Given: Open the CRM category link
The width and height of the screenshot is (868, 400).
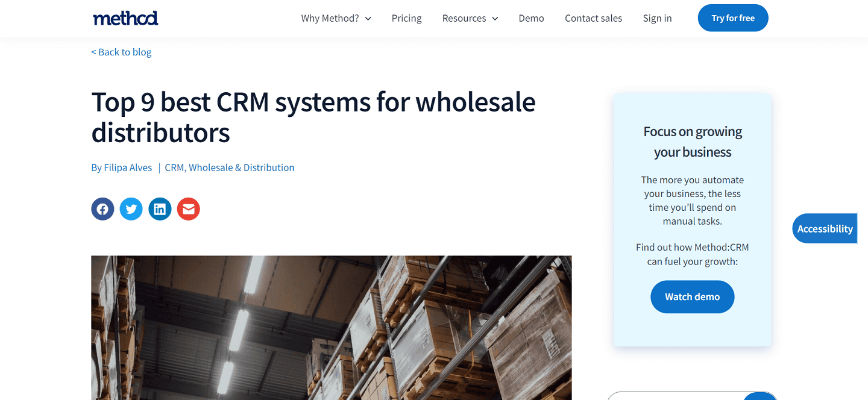Looking at the screenshot, I should [174, 167].
